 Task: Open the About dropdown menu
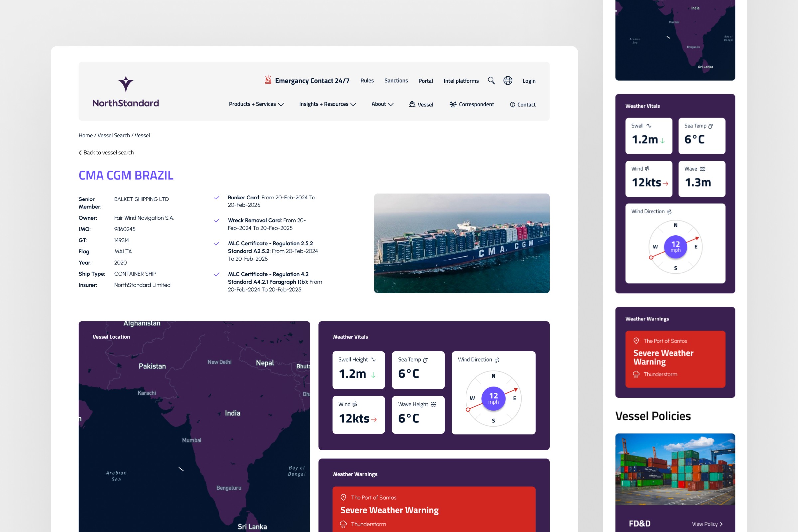pos(382,104)
